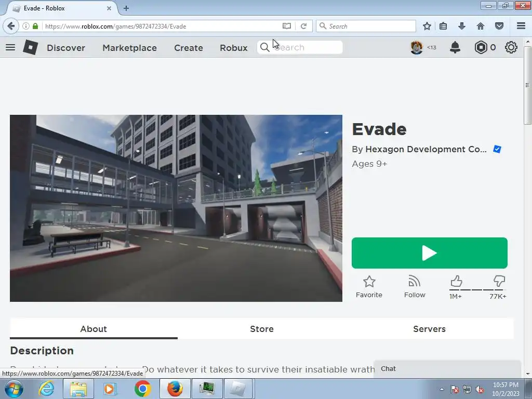Viewport: 532px width, 399px height.
Task: Click the green secure padlock icon
Action: click(x=35, y=26)
